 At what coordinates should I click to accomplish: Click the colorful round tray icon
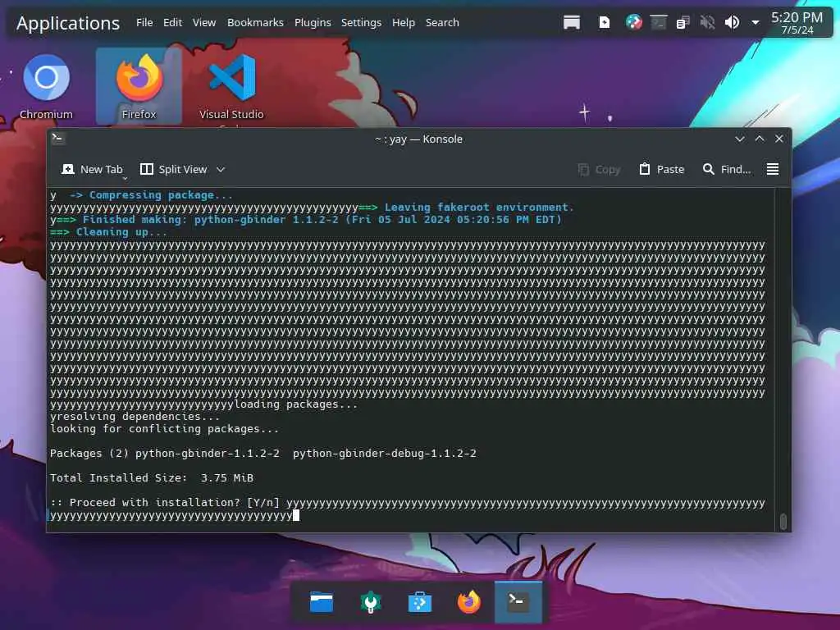click(x=634, y=22)
